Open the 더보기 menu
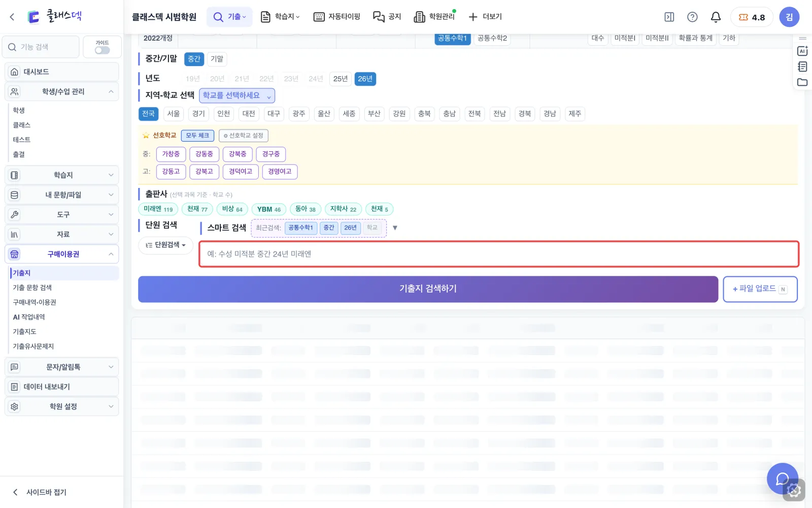 485,17
